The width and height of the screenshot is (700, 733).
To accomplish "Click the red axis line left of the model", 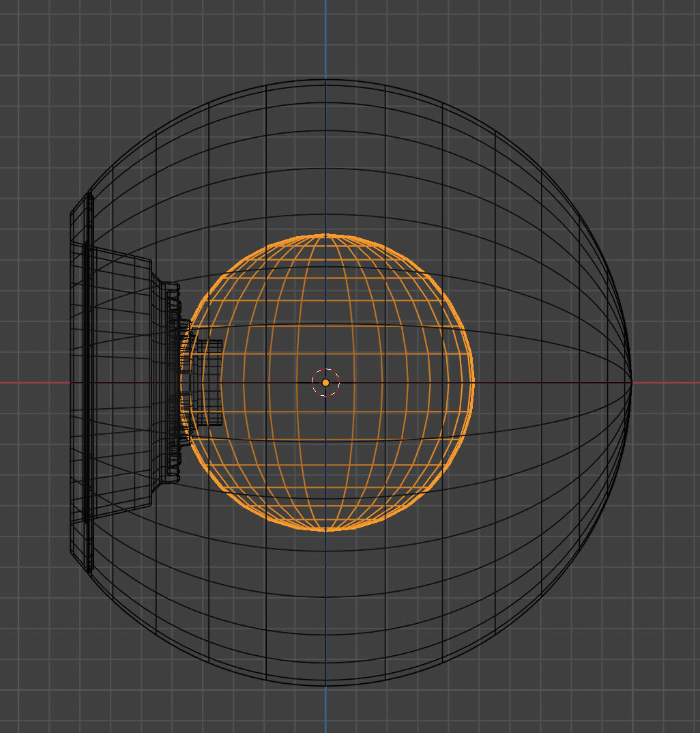I will [x=34, y=382].
